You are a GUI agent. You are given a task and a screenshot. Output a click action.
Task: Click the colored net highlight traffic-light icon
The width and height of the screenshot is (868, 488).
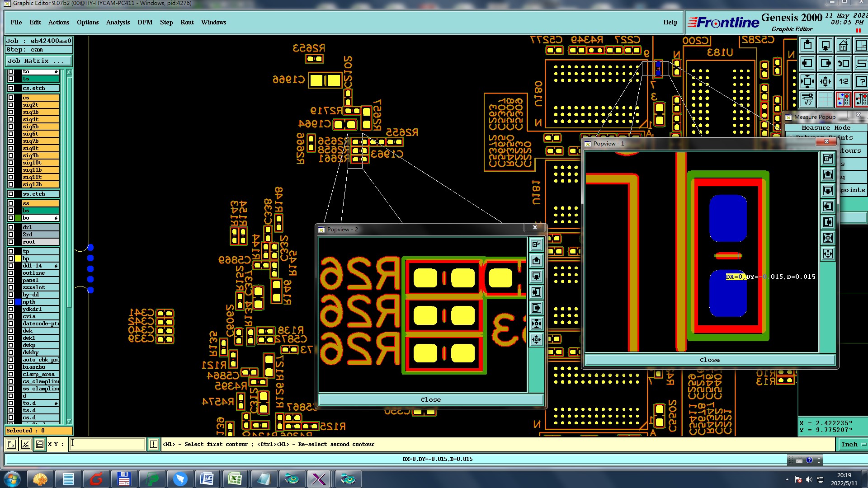pos(844,99)
